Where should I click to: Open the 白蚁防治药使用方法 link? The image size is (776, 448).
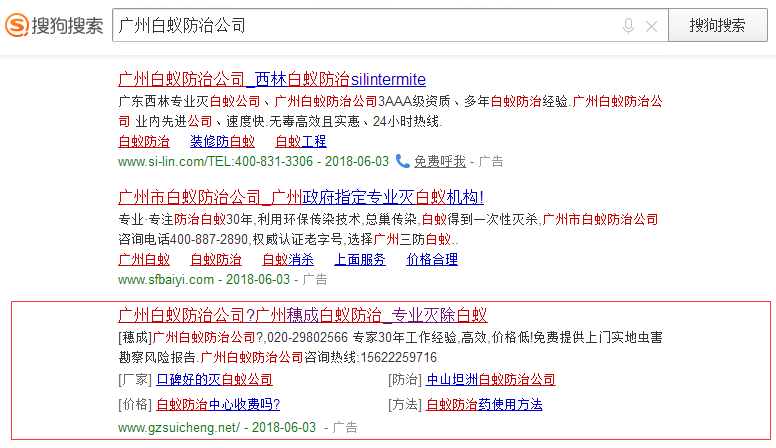click(x=484, y=404)
